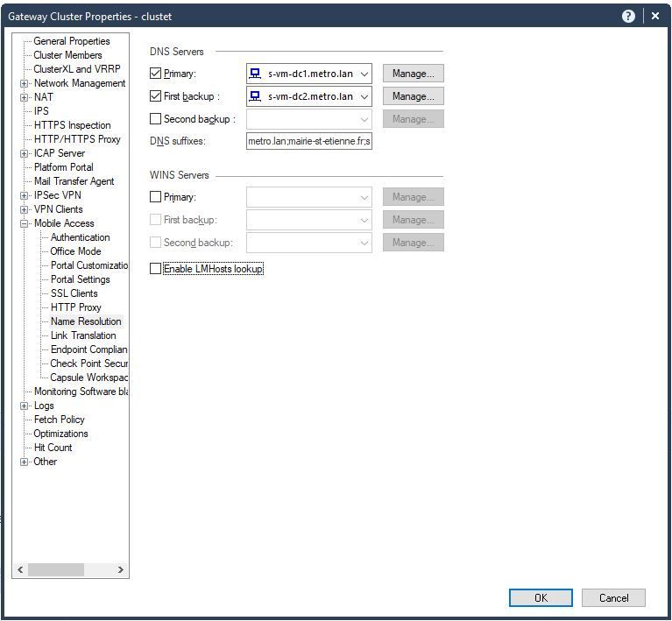Click the tree's right scroll arrow

click(121, 570)
